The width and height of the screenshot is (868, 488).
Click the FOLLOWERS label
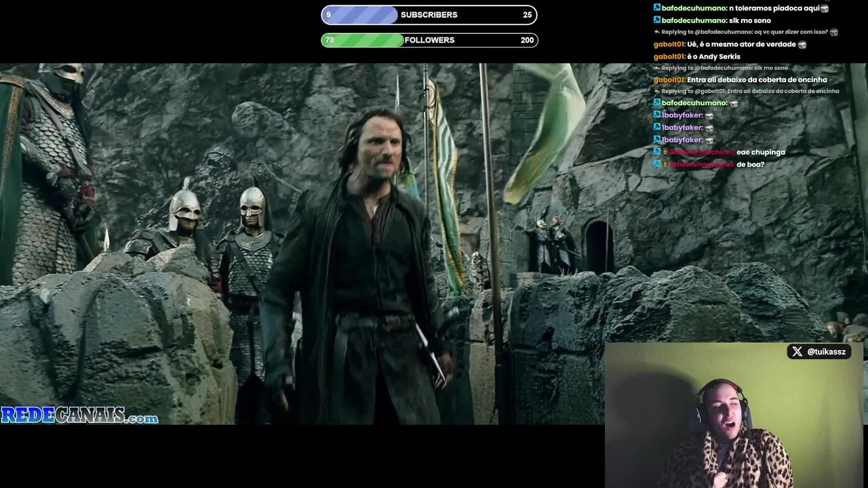pos(429,40)
